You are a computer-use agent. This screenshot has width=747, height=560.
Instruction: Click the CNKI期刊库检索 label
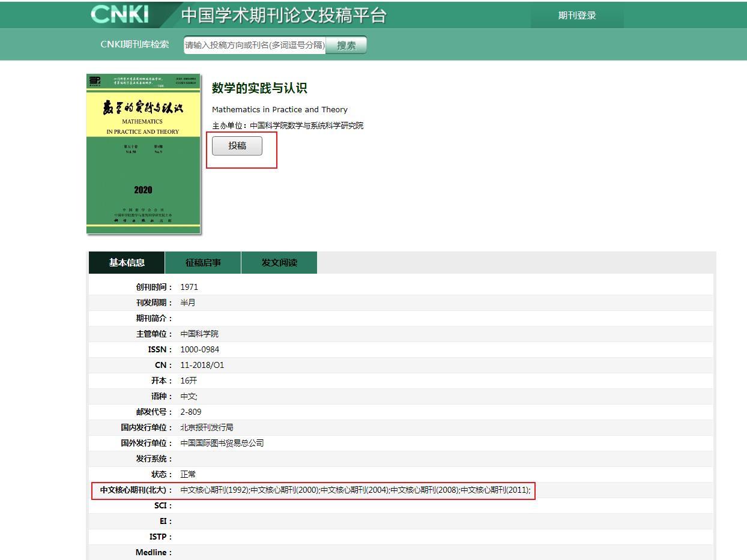135,44
